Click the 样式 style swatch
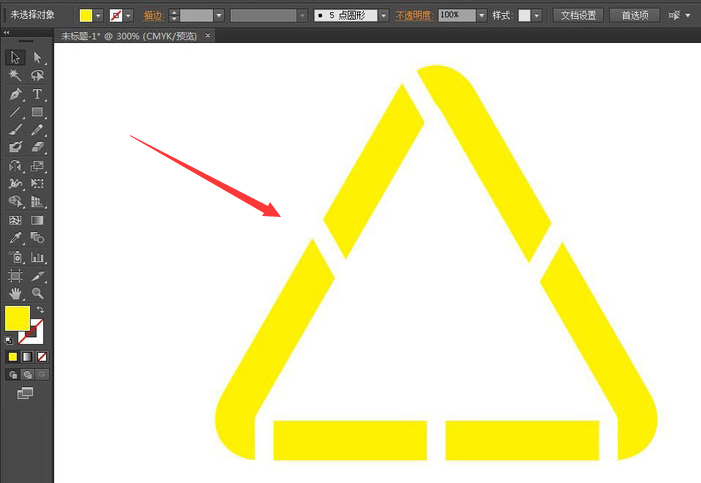This screenshot has width=701, height=483. click(x=524, y=16)
